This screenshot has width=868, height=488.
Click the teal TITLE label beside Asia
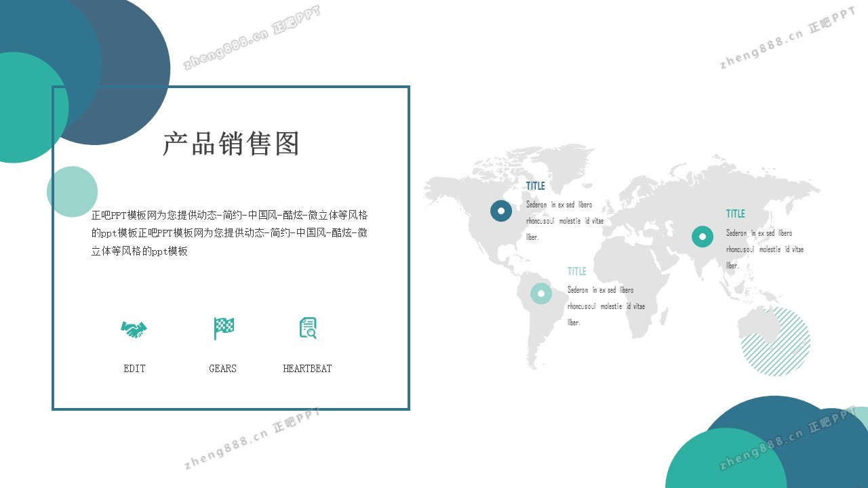click(x=735, y=213)
